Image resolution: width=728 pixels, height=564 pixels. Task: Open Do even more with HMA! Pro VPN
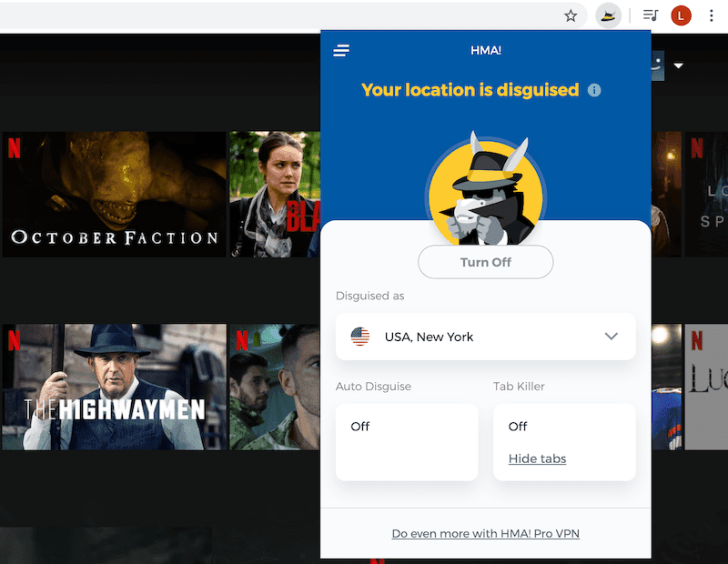pyautogui.click(x=486, y=534)
